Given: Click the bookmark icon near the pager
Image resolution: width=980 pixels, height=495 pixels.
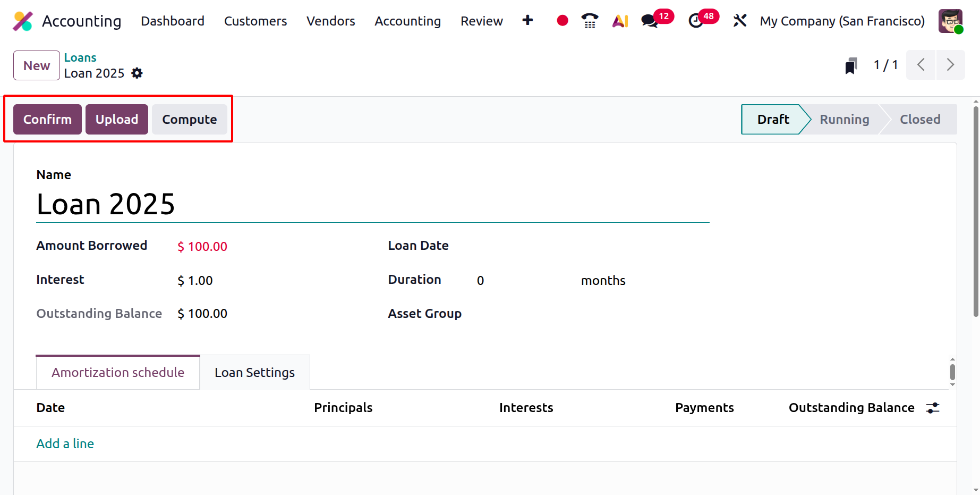Looking at the screenshot, I should pos(851,66).
